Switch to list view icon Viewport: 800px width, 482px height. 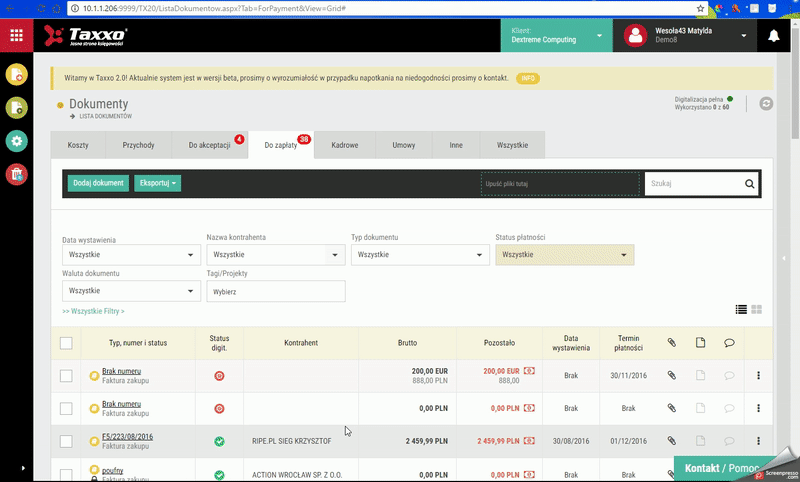[x=741, y=309]
